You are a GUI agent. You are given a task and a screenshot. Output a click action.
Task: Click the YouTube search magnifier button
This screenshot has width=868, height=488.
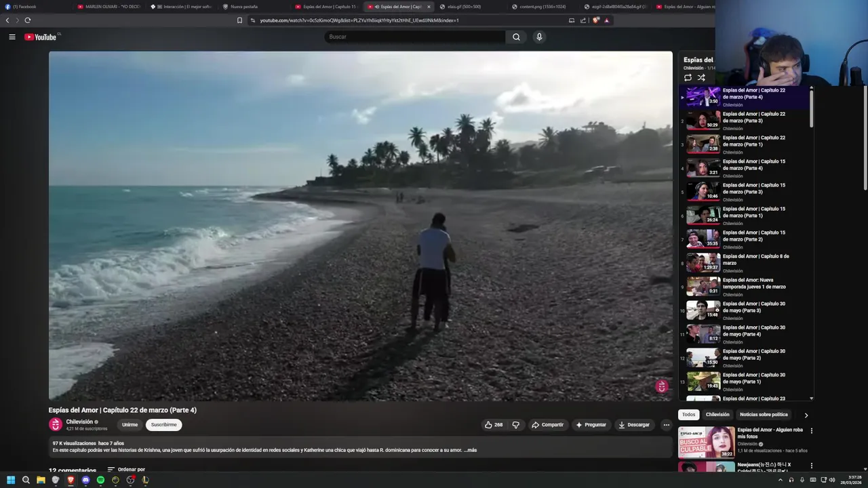point(516,37)
